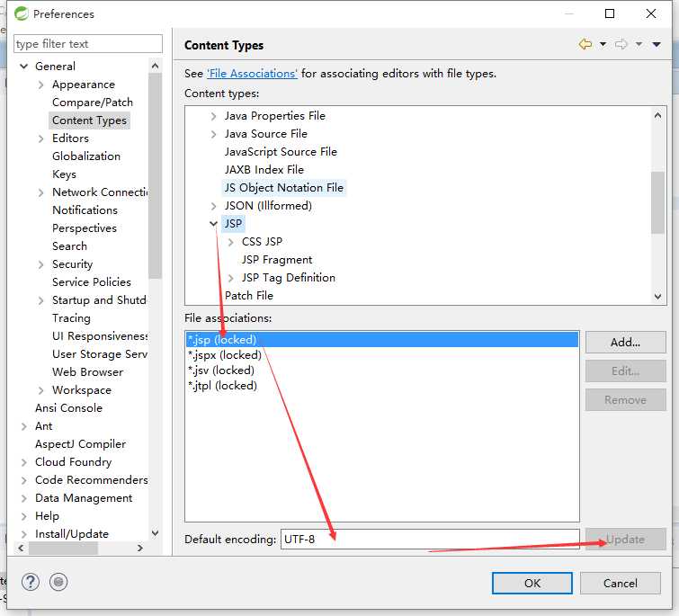Open User Storage Service preferences
This screenshot has height=616, width=679.
(x=100, y=354)
